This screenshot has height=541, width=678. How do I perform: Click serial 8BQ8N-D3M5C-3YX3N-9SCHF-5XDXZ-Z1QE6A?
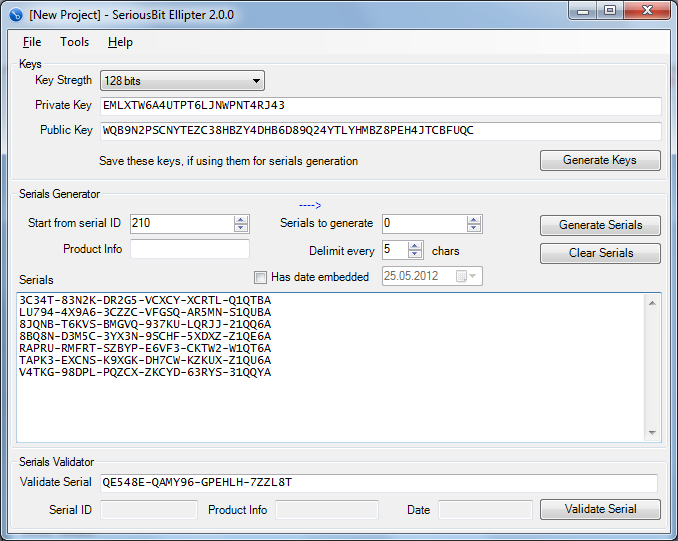145,336
